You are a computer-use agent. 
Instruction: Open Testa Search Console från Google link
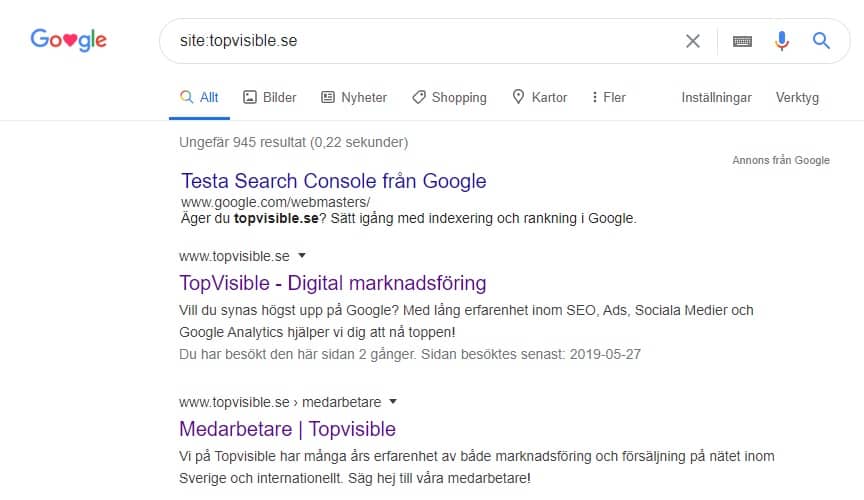[x=334, y=181]
